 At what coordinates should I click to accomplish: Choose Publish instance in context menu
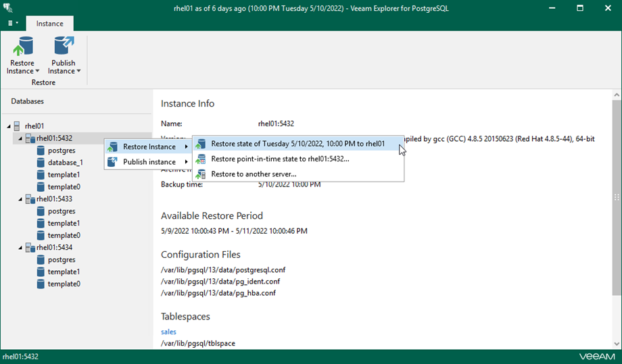[x=148, y=161]
